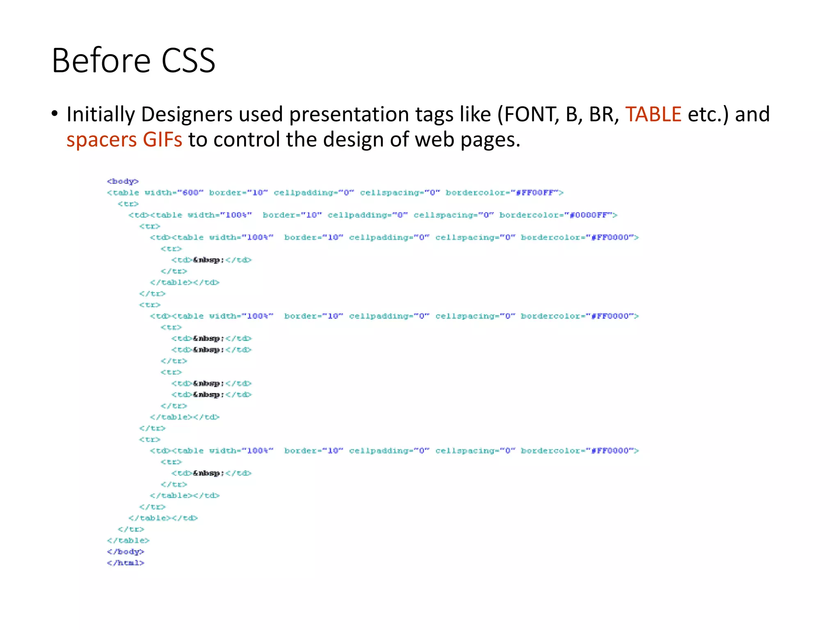Click the 'Before CSS' slide title

pos(133,61)
